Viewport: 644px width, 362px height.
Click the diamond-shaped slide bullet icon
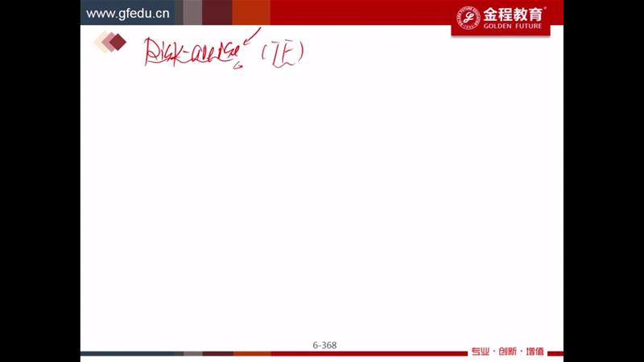109,42
